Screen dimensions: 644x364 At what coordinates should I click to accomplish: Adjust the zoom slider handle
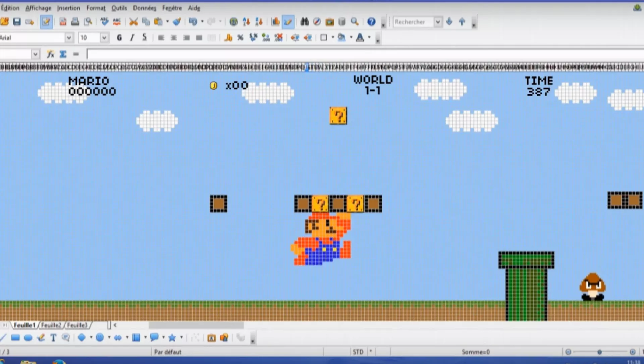599,352
